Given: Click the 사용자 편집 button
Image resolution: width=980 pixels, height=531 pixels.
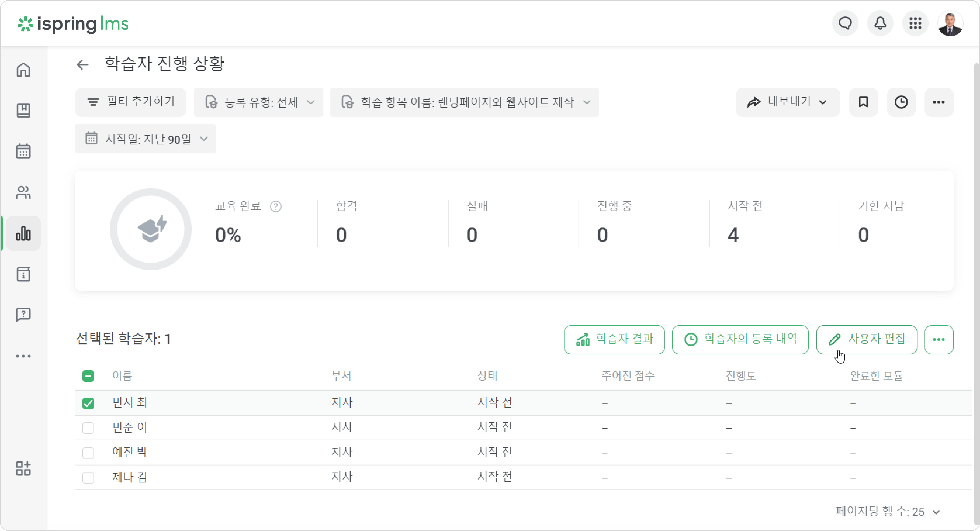Looking at the screenshot, I should point(867,339).
